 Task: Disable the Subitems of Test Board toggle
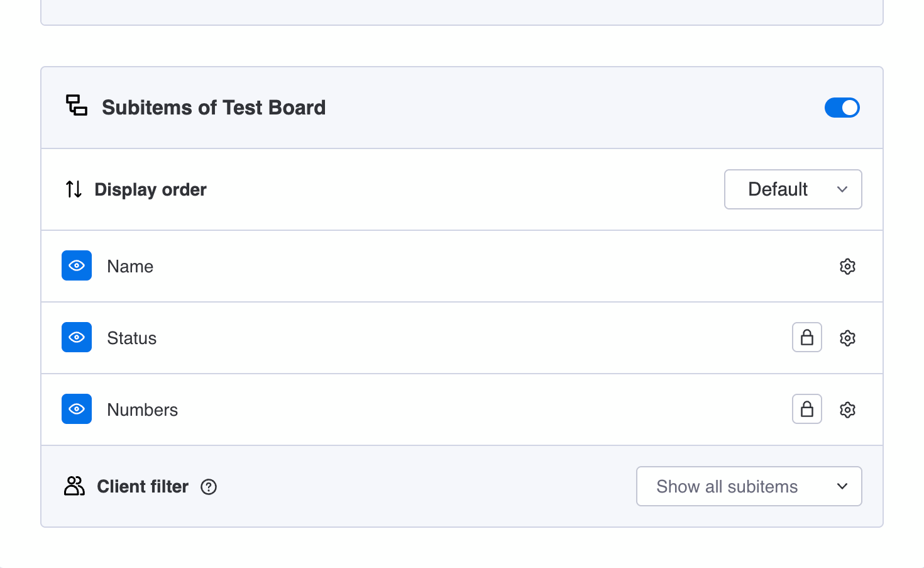coord(842,108)
